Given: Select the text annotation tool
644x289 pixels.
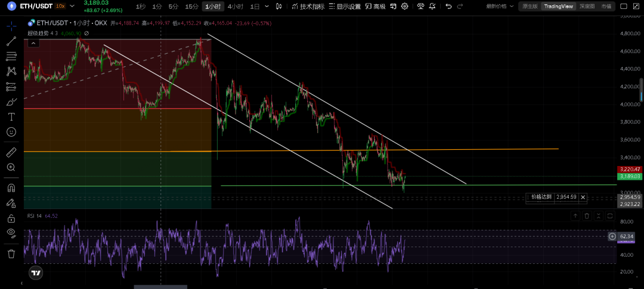Looking at the screenshot, I should pyautogui.click(x=11, y=116).
